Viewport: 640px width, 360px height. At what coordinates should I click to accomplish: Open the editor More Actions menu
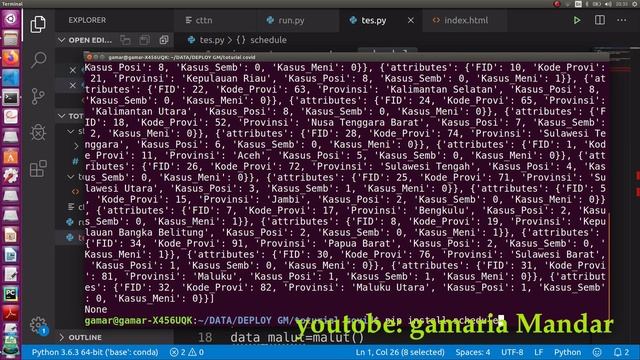pyautogui.click(x=621, y=20)
